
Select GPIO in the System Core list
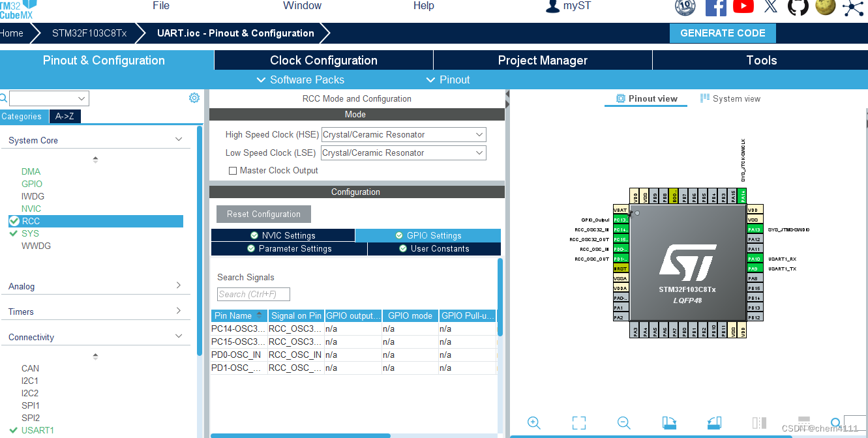(31, 184)
